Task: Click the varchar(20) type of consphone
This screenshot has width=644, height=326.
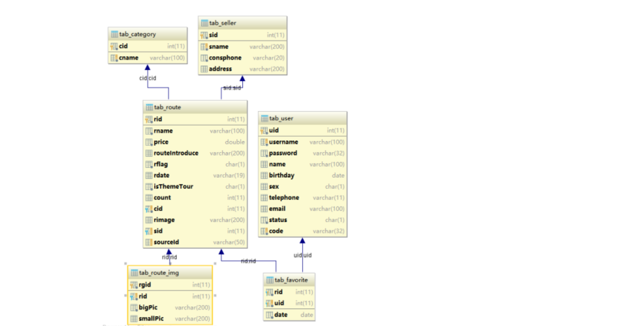Action: [269, 58]
